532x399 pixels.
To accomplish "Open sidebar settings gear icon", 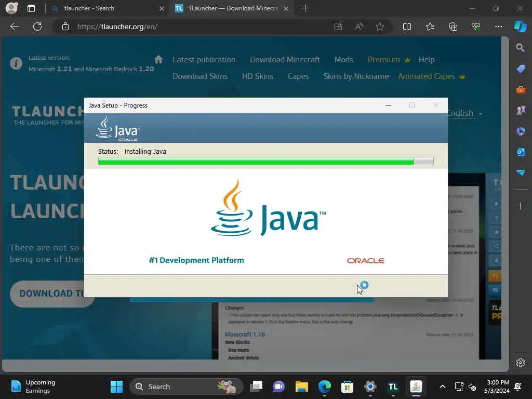I will pyautogui.click(x=521, y=363).
